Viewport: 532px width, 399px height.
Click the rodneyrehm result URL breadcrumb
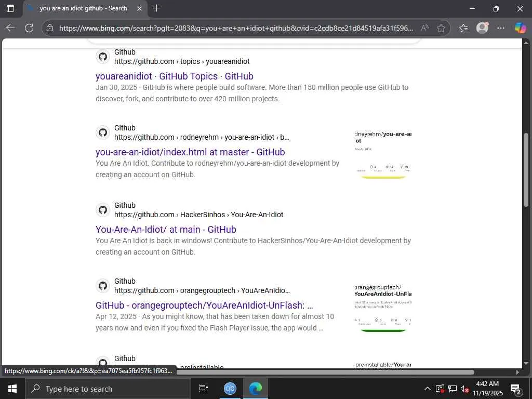[202, 137]
